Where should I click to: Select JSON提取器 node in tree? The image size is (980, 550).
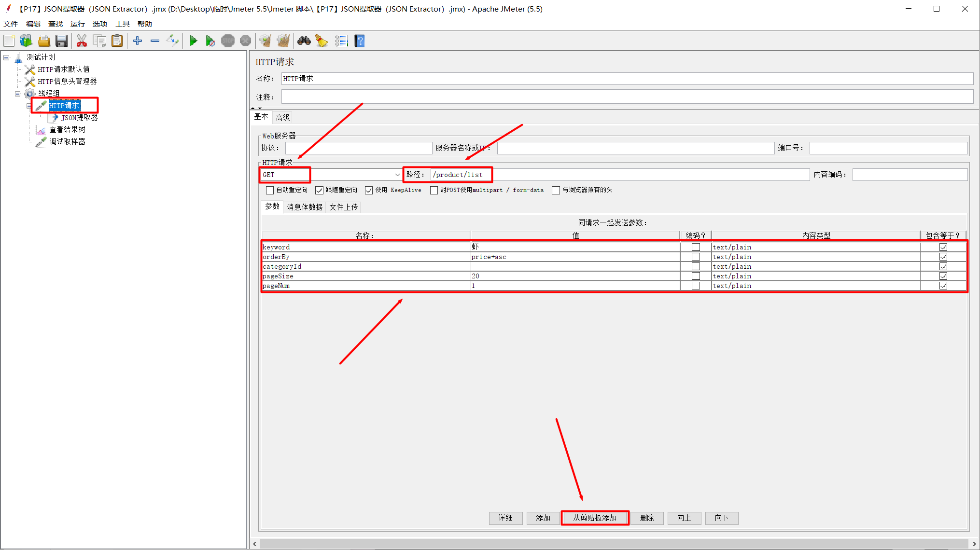click(80, 118)
